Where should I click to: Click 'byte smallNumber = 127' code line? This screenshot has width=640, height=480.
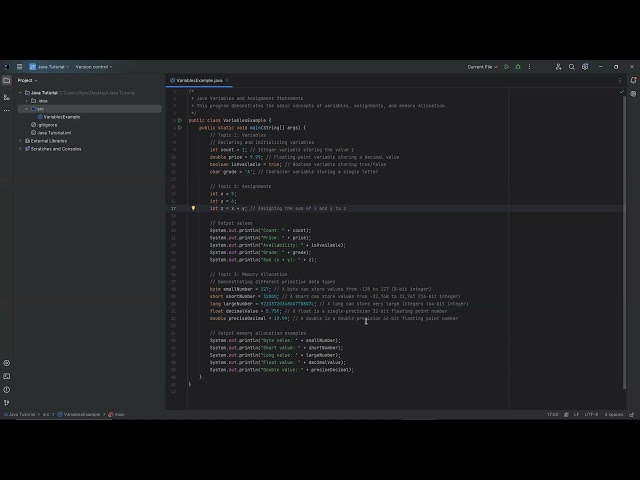tap(320, 289)
